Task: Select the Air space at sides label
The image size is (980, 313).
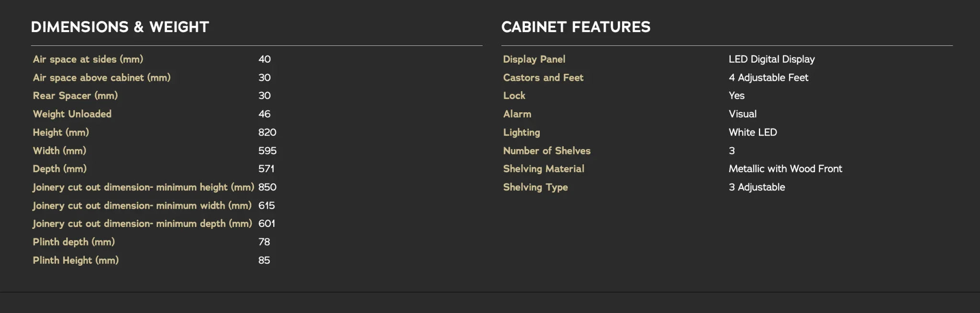Action: [x=88, y=59]
